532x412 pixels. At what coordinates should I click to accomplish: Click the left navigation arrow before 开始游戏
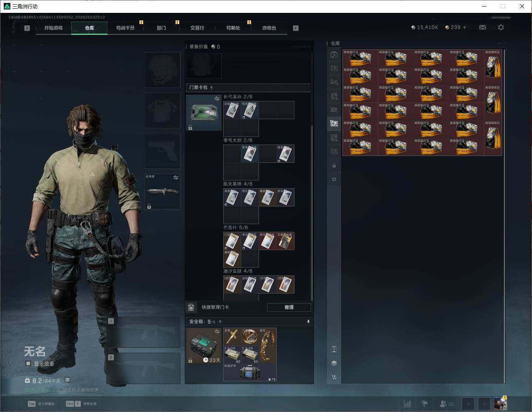(x=27, y=28)
